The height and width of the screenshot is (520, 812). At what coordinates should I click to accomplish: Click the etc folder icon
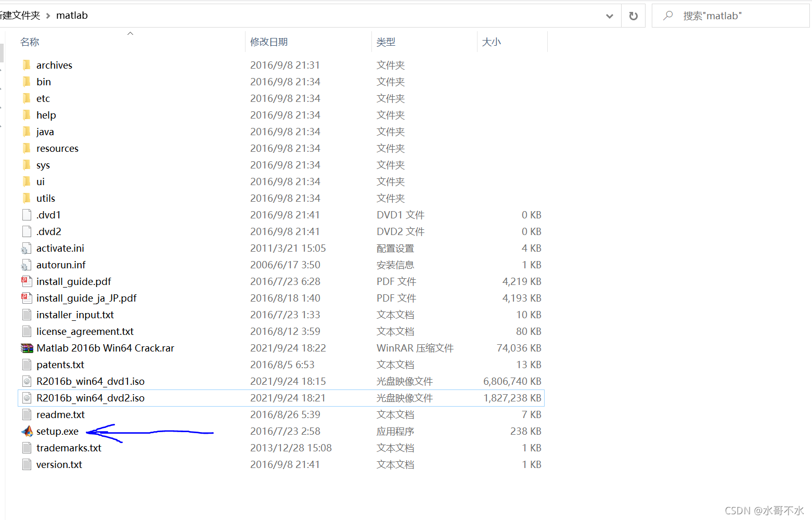pos(27,98)
